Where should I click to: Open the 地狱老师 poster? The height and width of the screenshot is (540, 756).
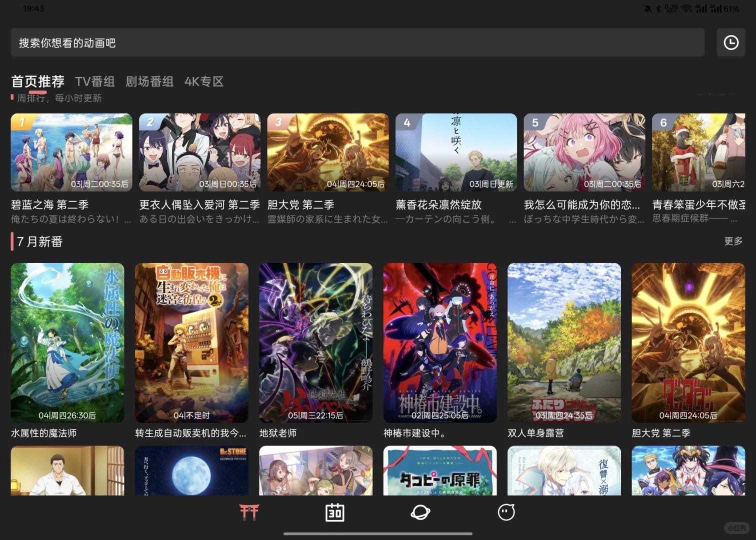click(315, 343)
